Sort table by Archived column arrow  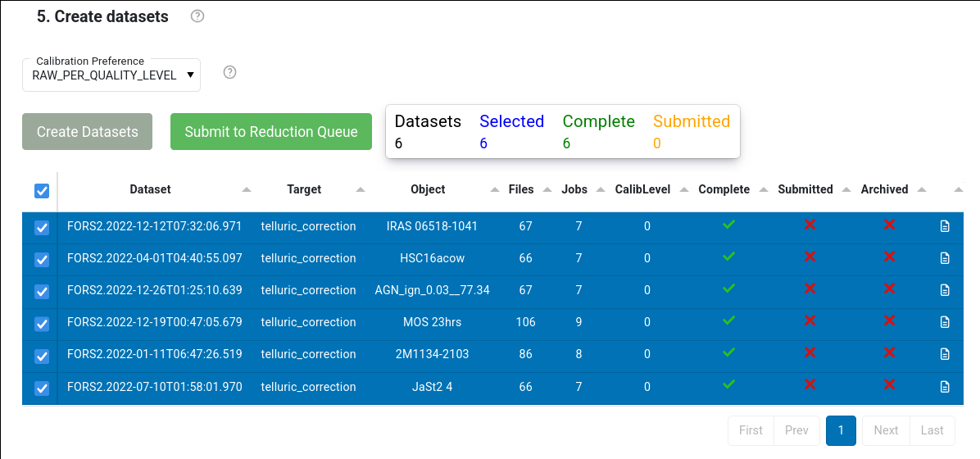click(922, 190)
